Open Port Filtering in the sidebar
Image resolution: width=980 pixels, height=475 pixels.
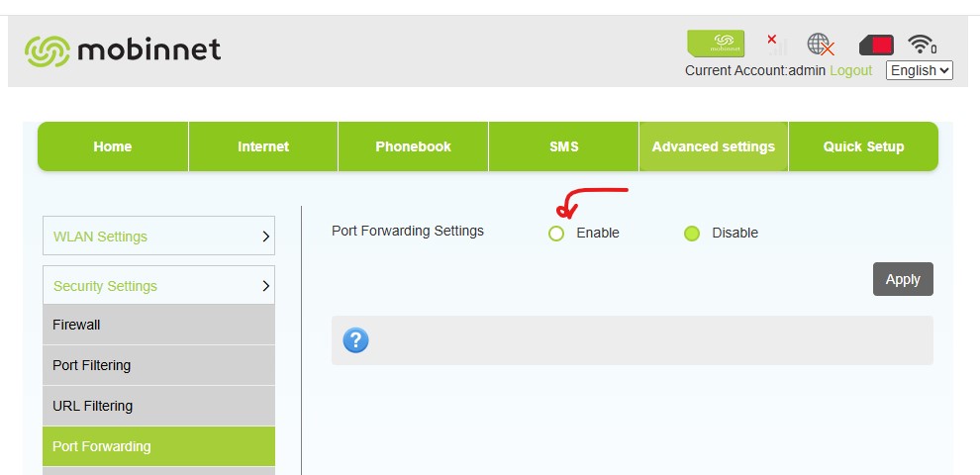click(158, 365)
